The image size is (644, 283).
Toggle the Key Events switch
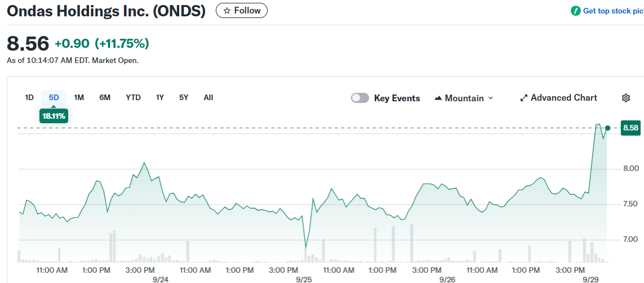click(x=359, y=98)
